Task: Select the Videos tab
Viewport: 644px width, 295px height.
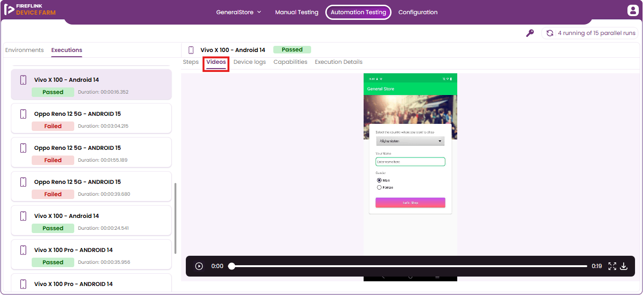Action: click(x=216, y=62)
